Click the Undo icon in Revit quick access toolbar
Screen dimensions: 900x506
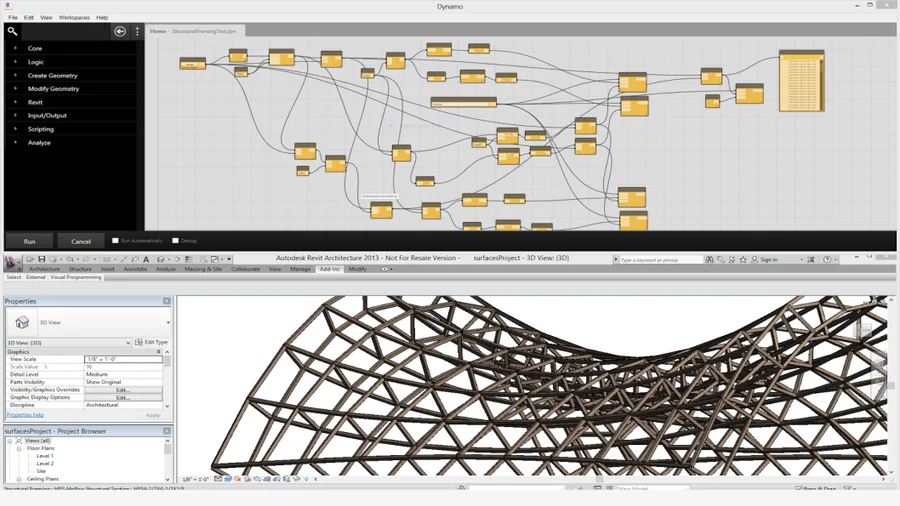pos(69,259)
